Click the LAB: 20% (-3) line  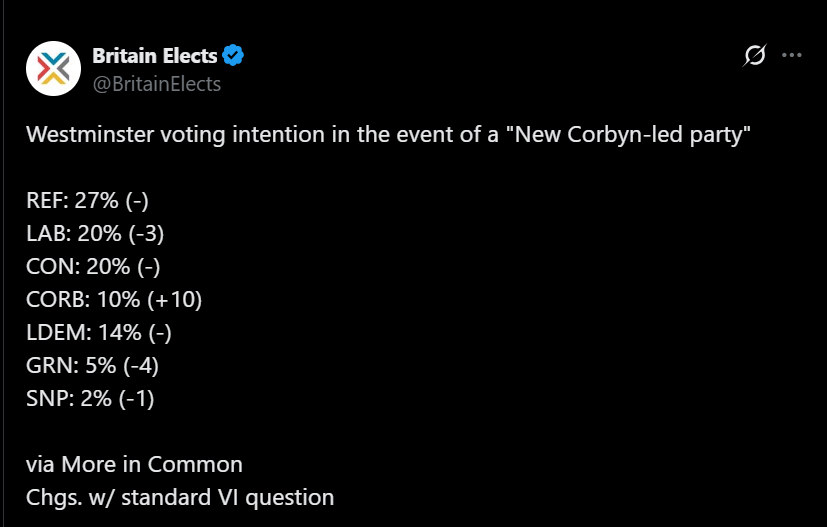95,233
